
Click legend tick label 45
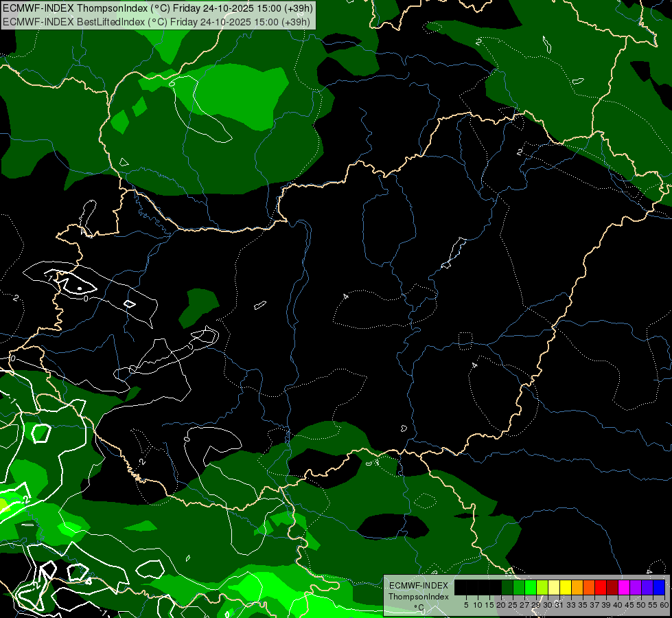point(629,605)
